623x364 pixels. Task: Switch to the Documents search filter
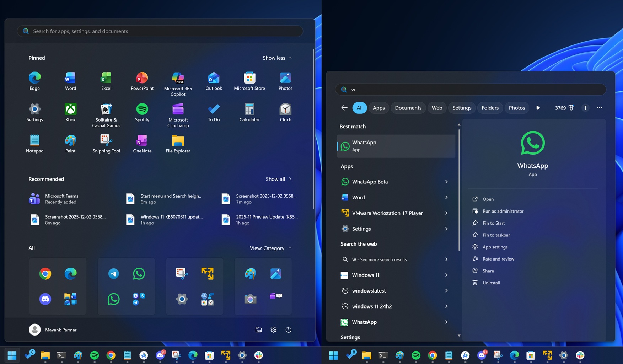(408, 108)
